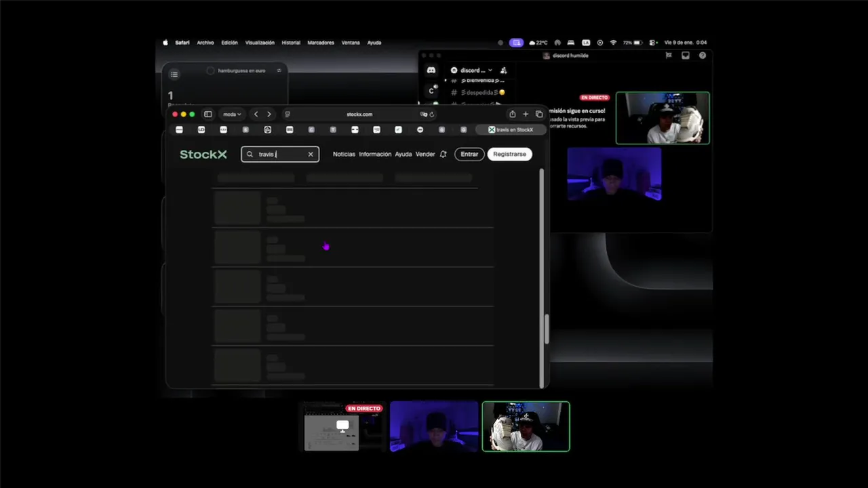868x488 pixels.
Task: Open the page reader icon in address bar
Action: pos(288,115)
